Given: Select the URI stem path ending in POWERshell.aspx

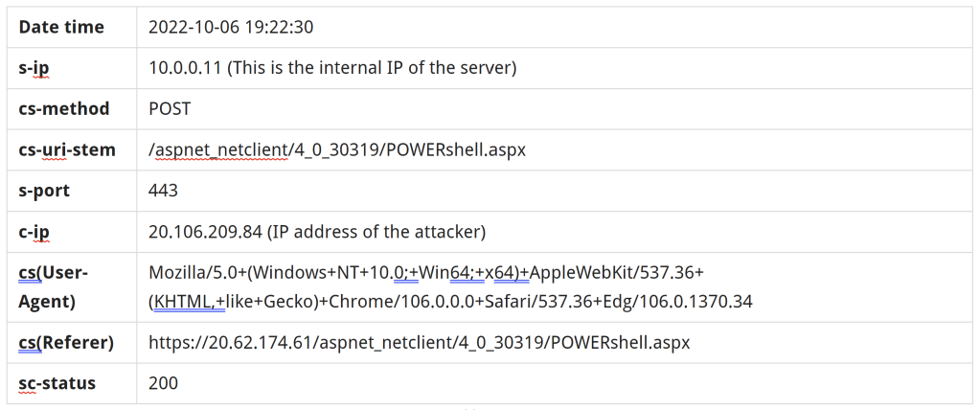Looking at the screenshot, I should [337, 150].
